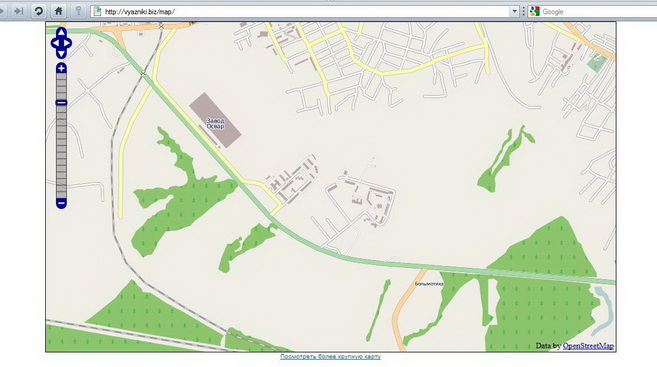
Task: Click the zoom bar track below handle
Action: [x=61, y=152]
